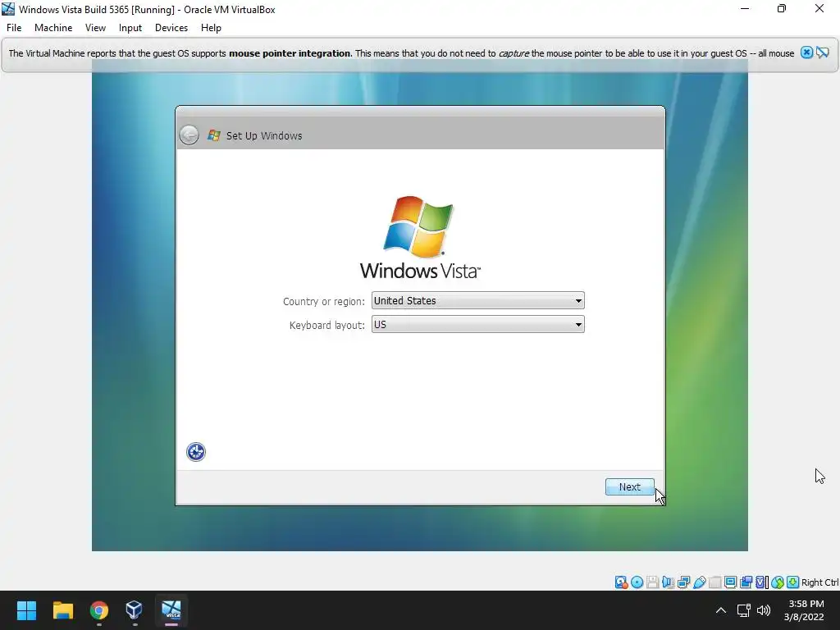Dismiss the mouse integration notification
The height and width of the screenshot is (630, 840).
[806, 52]
